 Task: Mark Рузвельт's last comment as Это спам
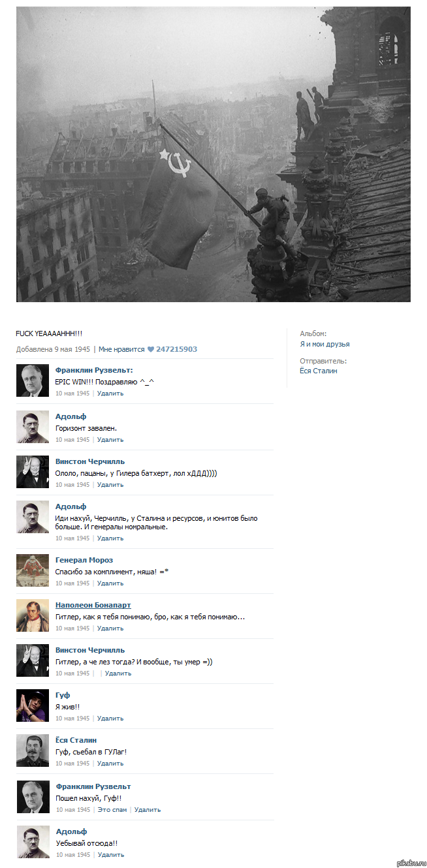112,810
